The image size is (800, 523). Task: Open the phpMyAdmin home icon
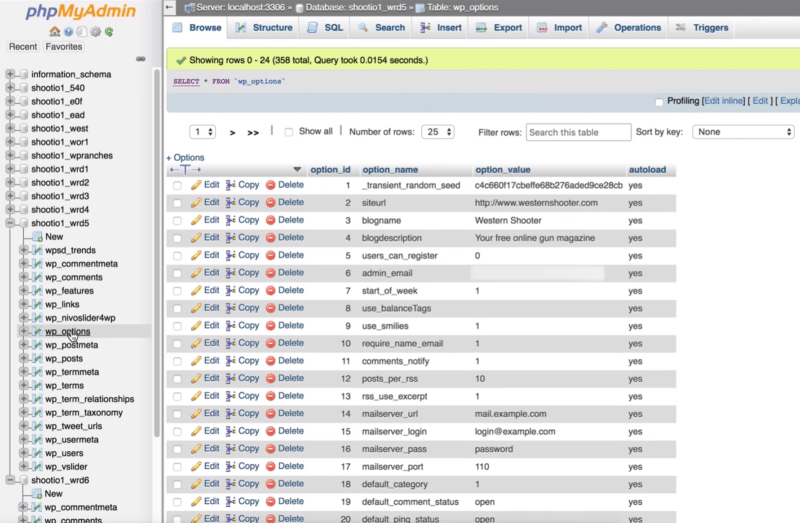[x=55, y=32]
